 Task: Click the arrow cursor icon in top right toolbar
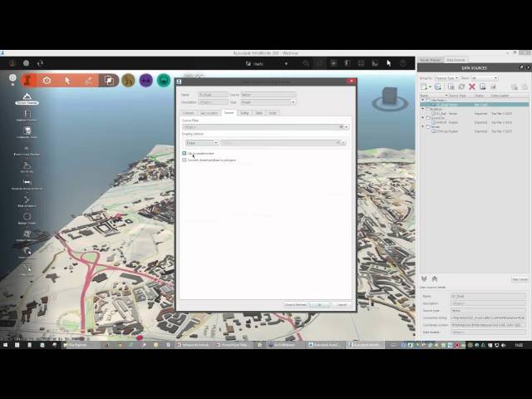pos(389,63)
